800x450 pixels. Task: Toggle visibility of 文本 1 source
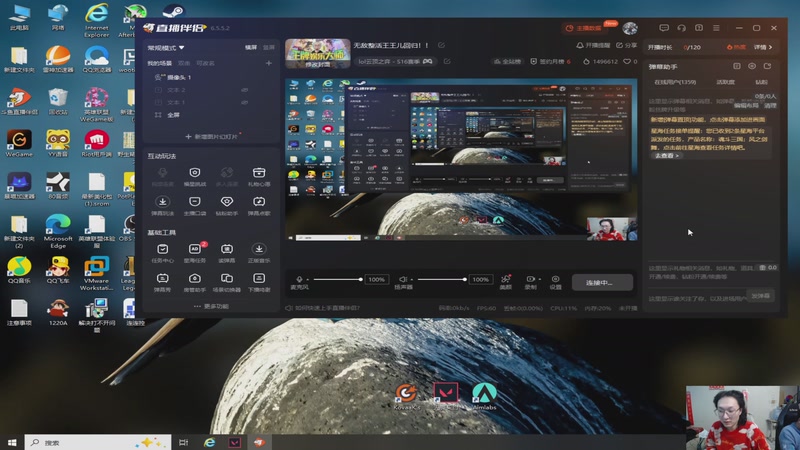pyautogui.click(x=245, y=103)
